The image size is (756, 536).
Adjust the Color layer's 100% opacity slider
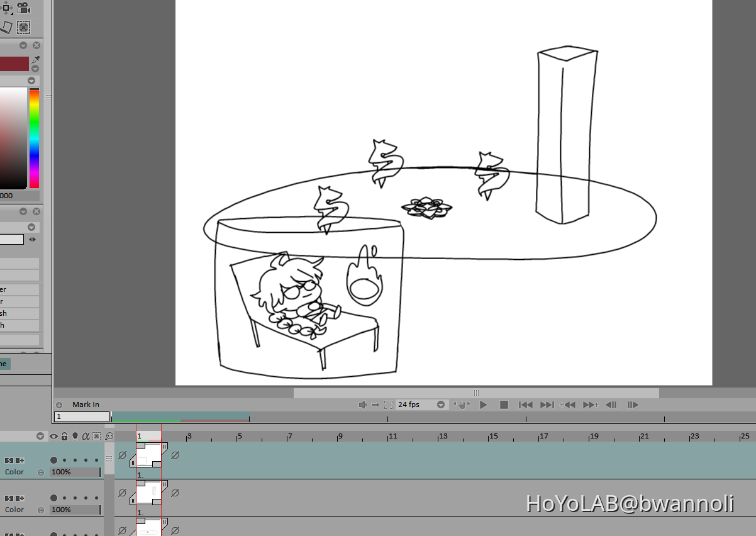[x=75, y=471]
